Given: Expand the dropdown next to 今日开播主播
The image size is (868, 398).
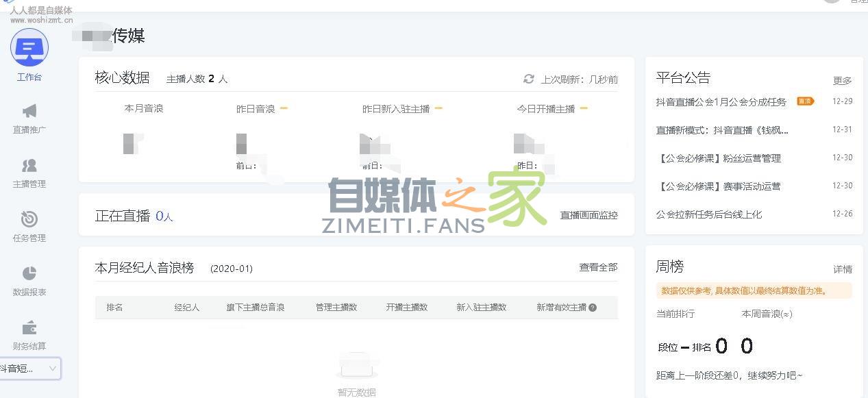Looking at the screenshot, I should pos(584,108).
